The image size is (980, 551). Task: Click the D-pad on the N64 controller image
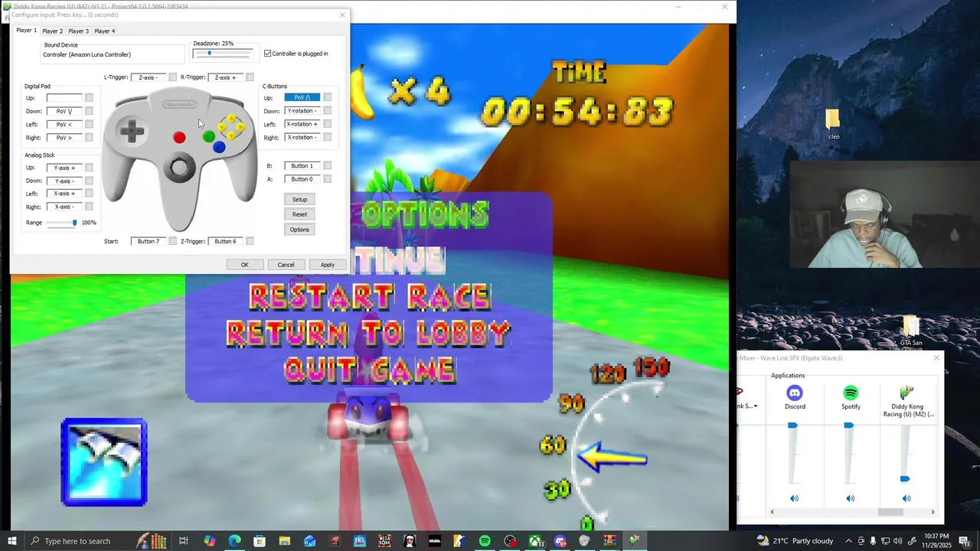pos(132,131)
